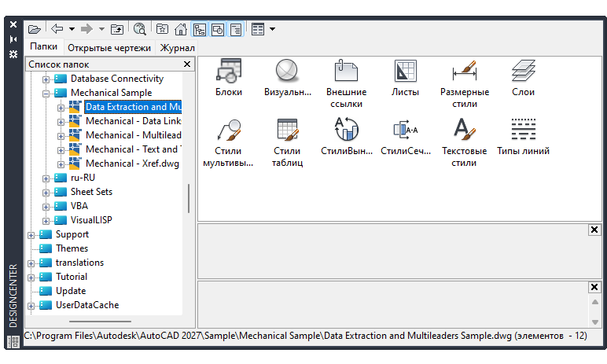This screenshot has width=607, height=364.
Task: Open DesignCenter palette properties gear icon
Action: coord(13,54)
